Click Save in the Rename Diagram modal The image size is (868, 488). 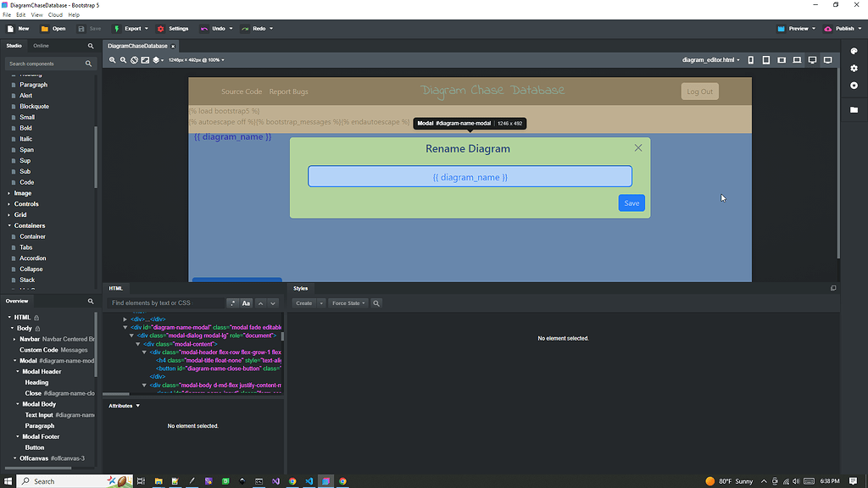632,202
